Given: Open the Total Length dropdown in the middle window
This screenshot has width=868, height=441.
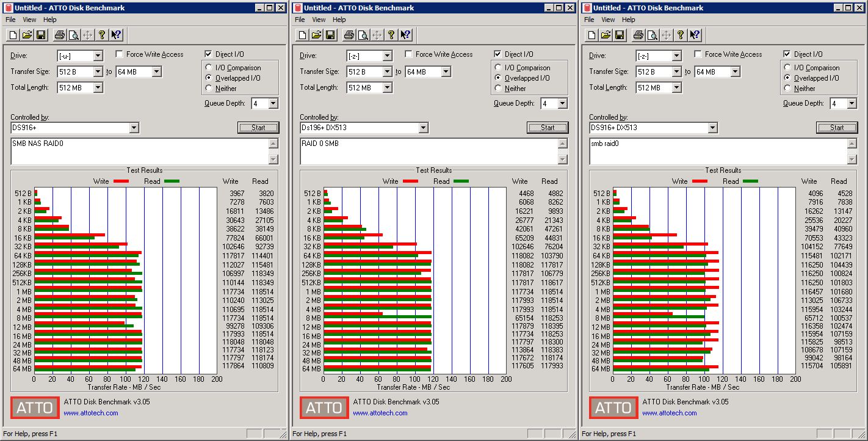Looking at the screenshot, I should point(387,88).
